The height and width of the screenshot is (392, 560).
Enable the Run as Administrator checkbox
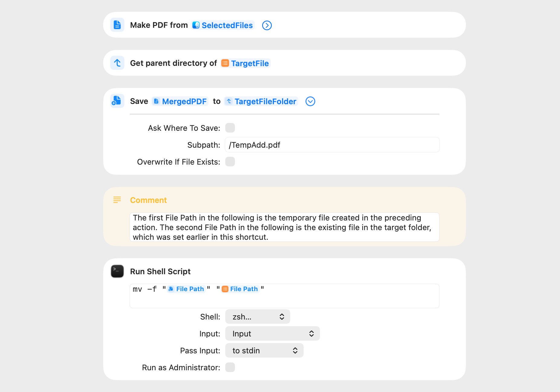pos(230,368)
